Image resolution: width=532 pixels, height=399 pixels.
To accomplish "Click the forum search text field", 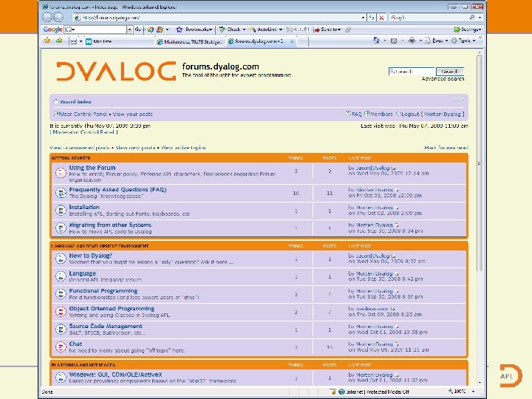I will [x=412, y=72].
